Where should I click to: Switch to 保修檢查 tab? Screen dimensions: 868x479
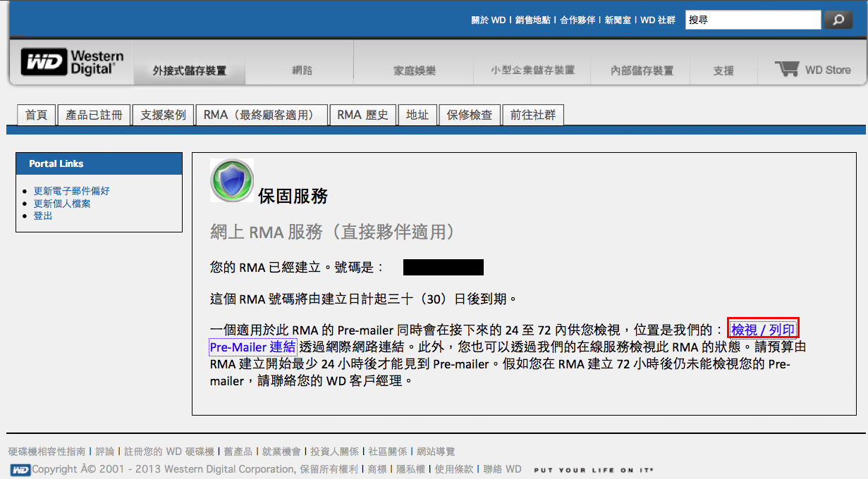coord(470,115)
